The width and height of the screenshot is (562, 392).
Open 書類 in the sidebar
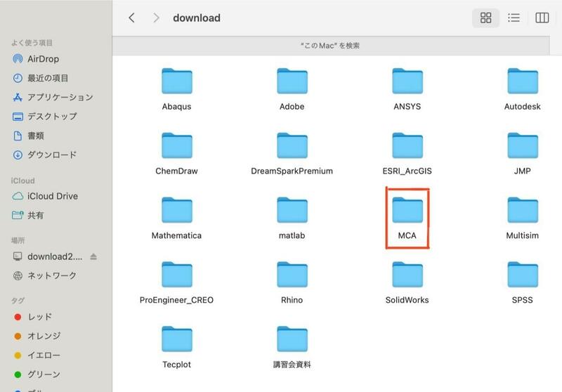click(x=28, y=136)
